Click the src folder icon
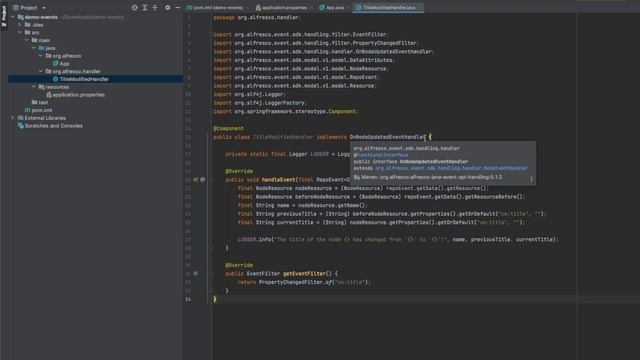Screen dimensions: 640x360 tap(27, 33)
